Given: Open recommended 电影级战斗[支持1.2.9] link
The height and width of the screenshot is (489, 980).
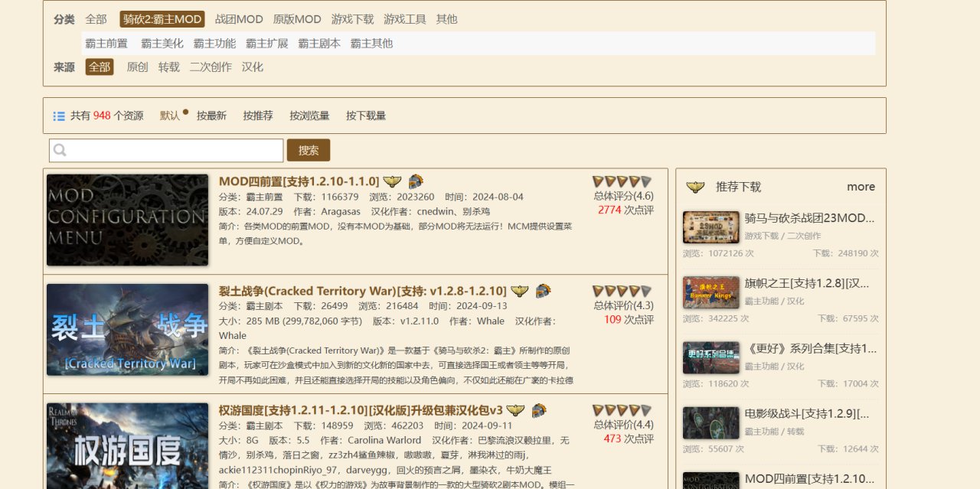Looking at the screenshot, I should [807, 414].
